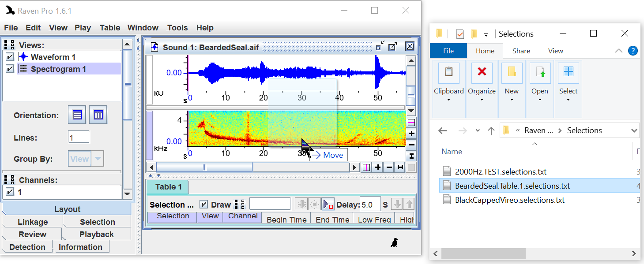This screenshot has height=264, width=644.
Task: Open the Customize Quick Access Toolbar dropdown
Action: [x=486, y=34]
